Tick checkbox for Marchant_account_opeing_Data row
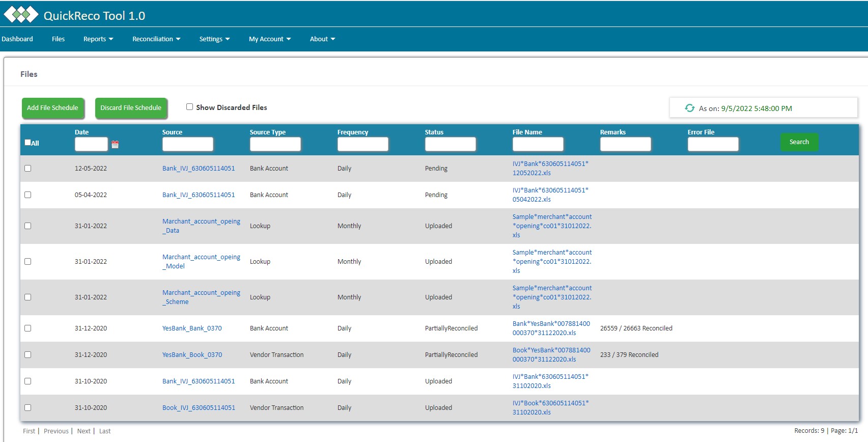Image resolution: width=868 pixels, height=442 pixels. pos(28,226)
